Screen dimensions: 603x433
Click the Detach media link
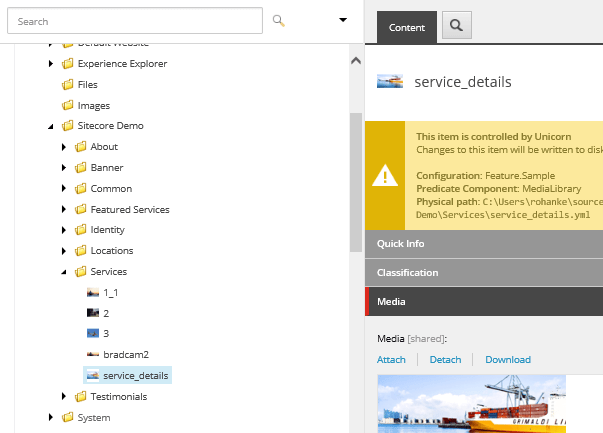(445, 360)
